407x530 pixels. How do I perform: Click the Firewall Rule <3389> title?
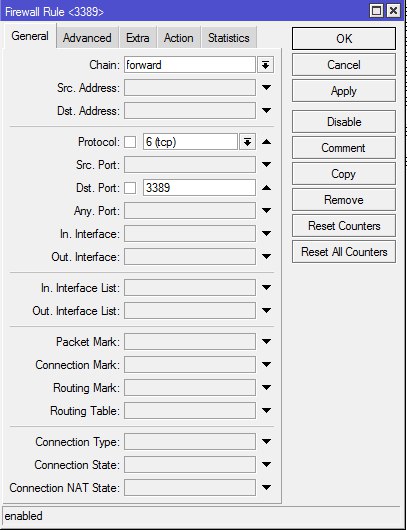(54, 12)
